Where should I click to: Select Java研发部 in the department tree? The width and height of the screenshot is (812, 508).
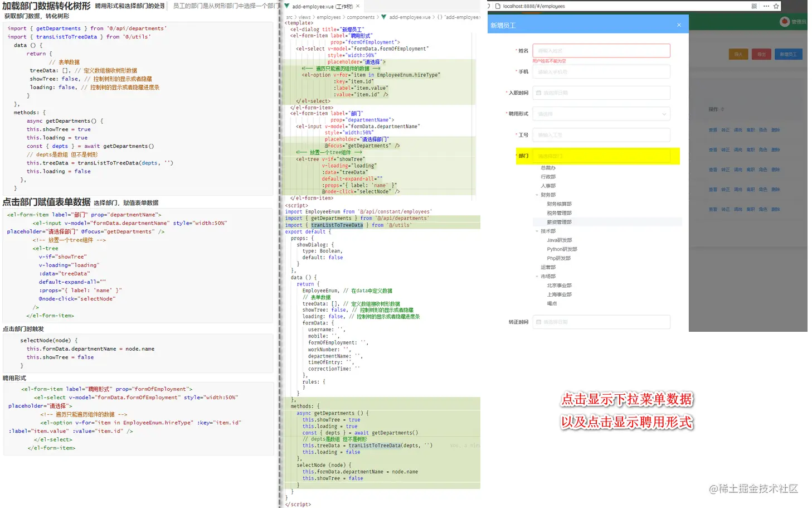[x=560, y=240]
